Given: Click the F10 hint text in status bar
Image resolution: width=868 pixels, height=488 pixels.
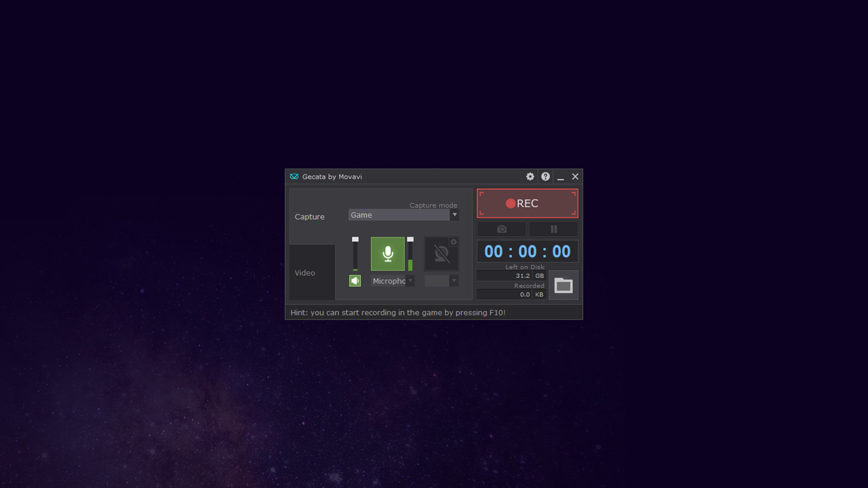Looking at the screenshot, I should [x=398, y=313].
